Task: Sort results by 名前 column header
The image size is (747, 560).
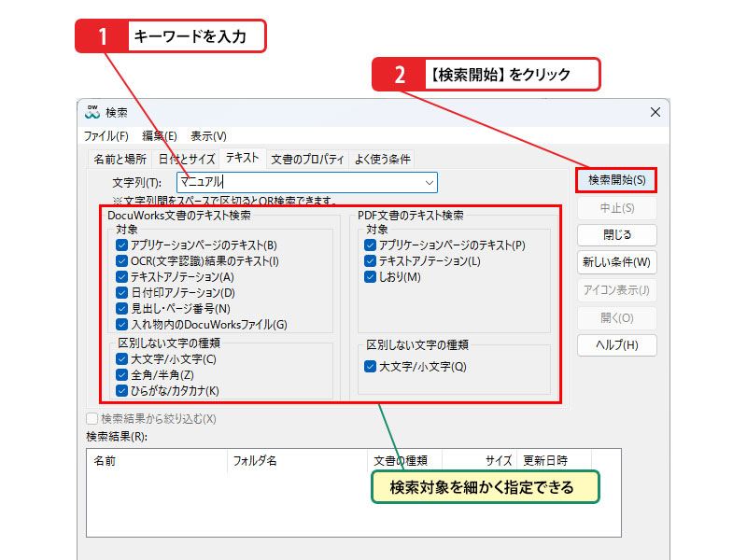Action: [157, 460]
